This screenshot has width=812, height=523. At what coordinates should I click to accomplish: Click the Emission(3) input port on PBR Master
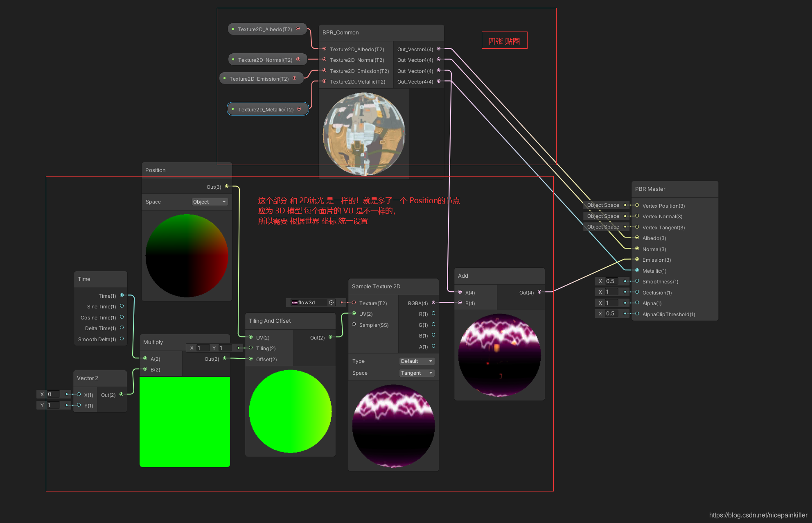pos(636,260)
